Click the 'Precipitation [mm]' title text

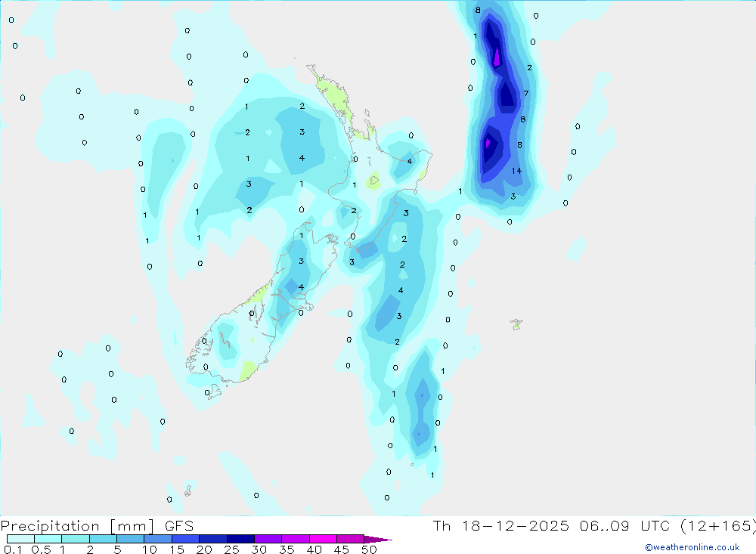pyautogui.click(x=77, y=526)
